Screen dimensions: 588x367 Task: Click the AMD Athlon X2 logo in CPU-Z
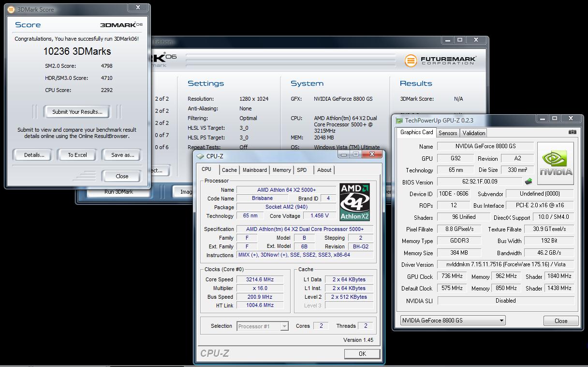pyautogui.click(x=354, y=202)
